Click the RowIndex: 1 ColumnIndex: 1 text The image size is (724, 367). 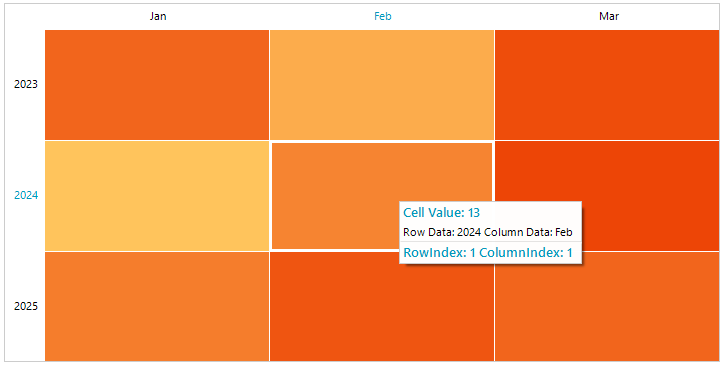pyautogui.click(x=488, y=253)
